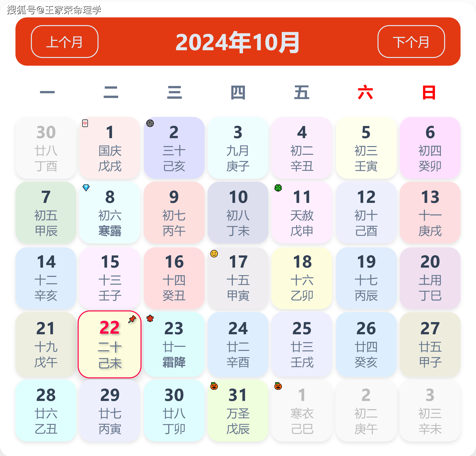Select October 16 癸丑 day cell
This screenshot has height=456, width=476.
click(x=174, y=278)
